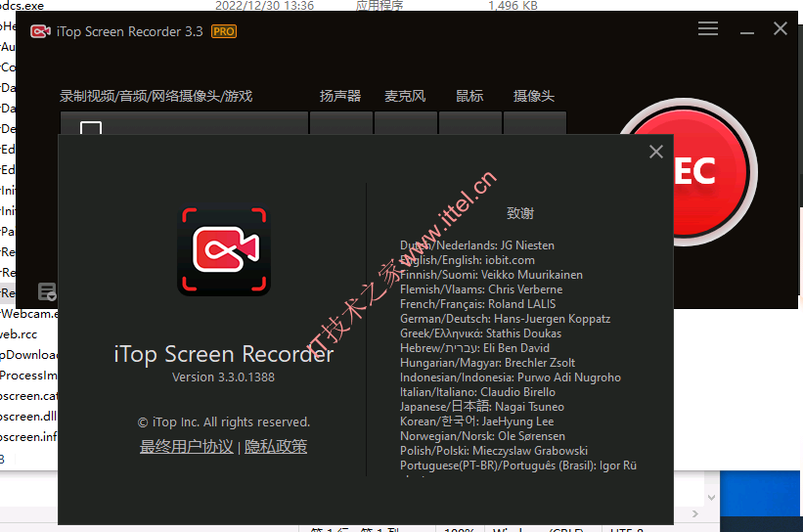The image size is (803, 532).
Task: Click credit line Hebrew: Eli Ben David
Action: tap(474, 348)
